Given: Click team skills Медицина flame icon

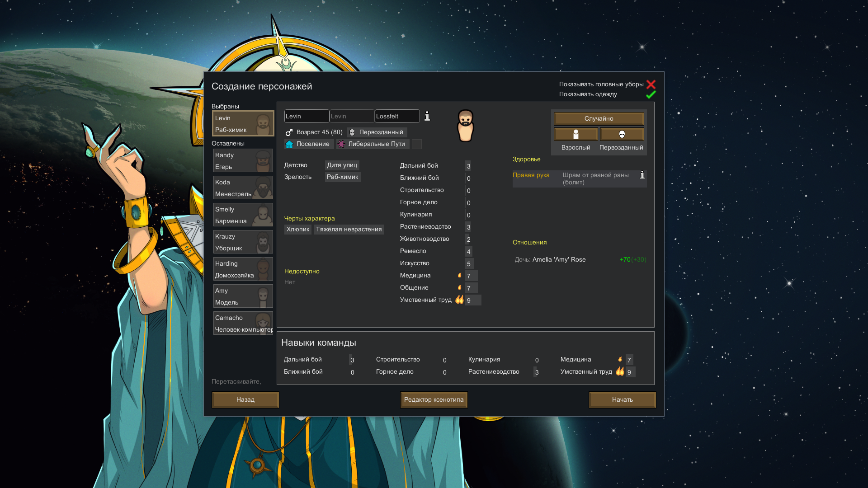Looking at the screenshot, I should tap(620, 359).
